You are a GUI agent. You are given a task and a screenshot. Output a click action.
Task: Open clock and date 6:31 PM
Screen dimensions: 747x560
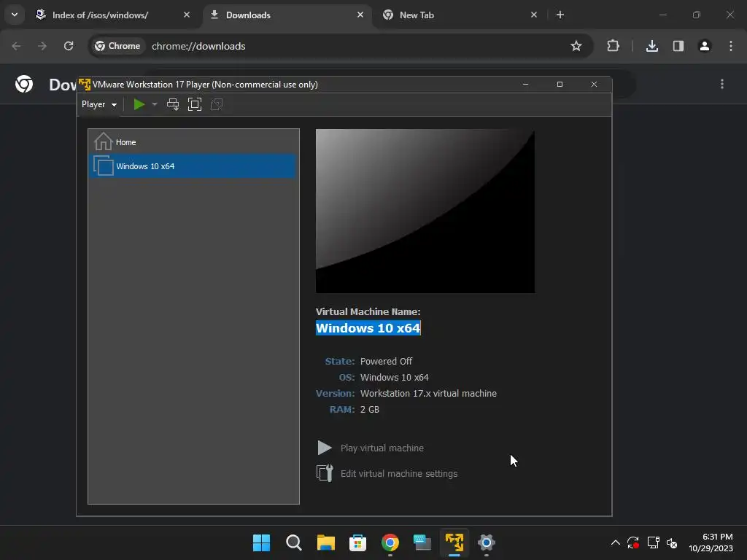711,542
